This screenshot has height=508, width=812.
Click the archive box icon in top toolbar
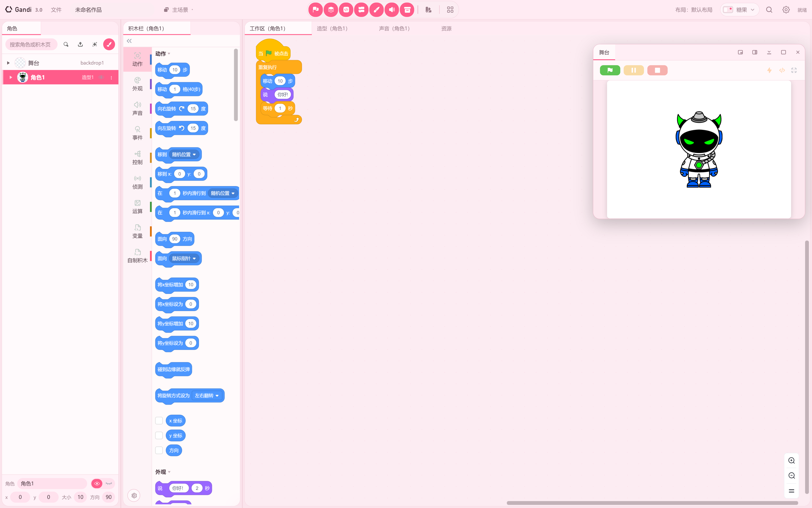click(x=407, y=10)
